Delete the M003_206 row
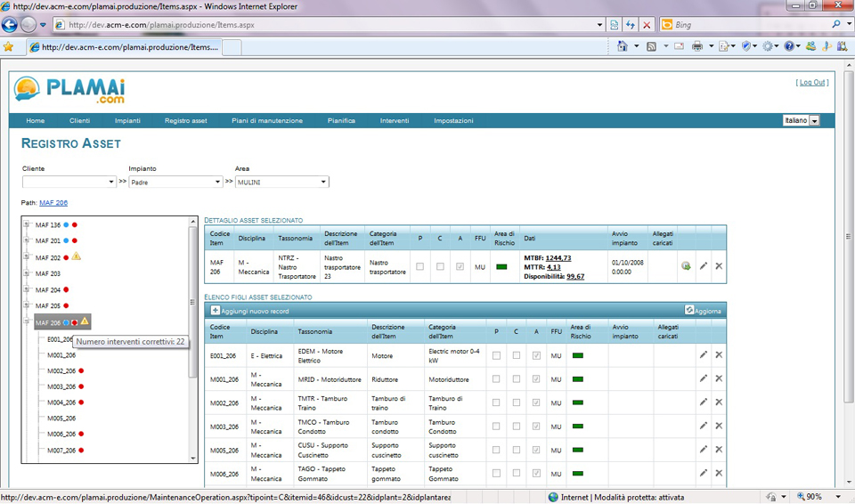 tap(719, 426)
